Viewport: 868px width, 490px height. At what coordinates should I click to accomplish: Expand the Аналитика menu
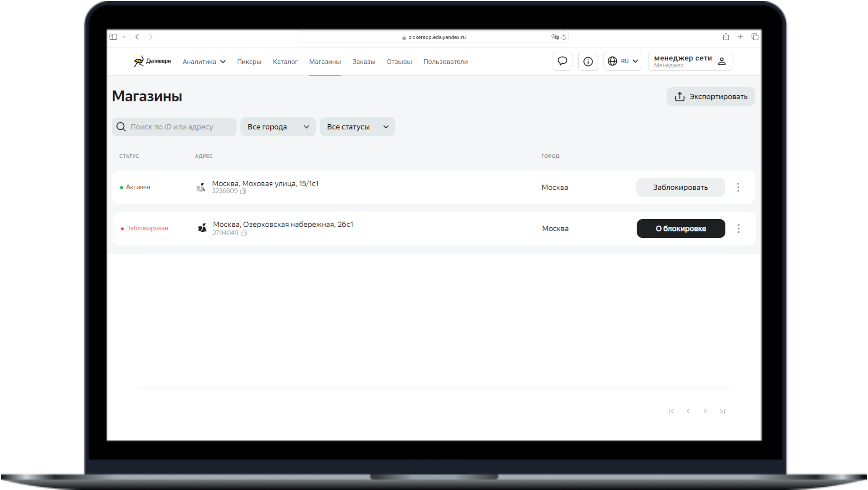click(204, 62)
